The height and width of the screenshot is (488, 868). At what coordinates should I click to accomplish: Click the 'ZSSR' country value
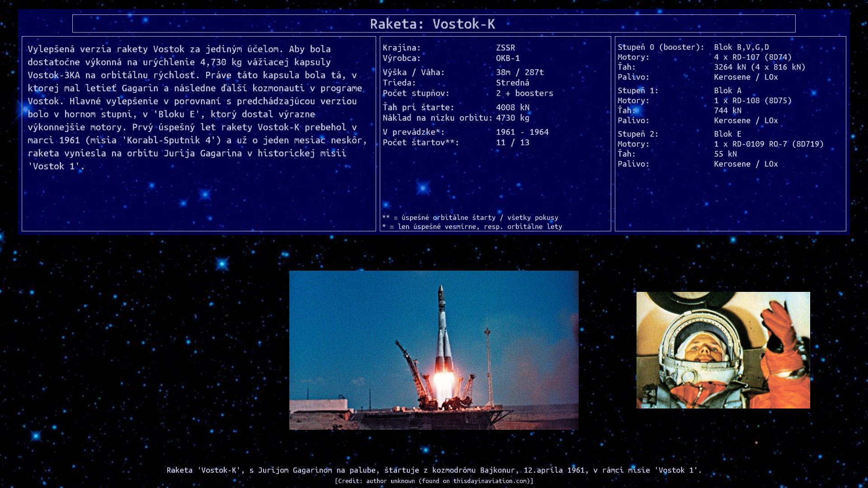(x=505, y=47)
